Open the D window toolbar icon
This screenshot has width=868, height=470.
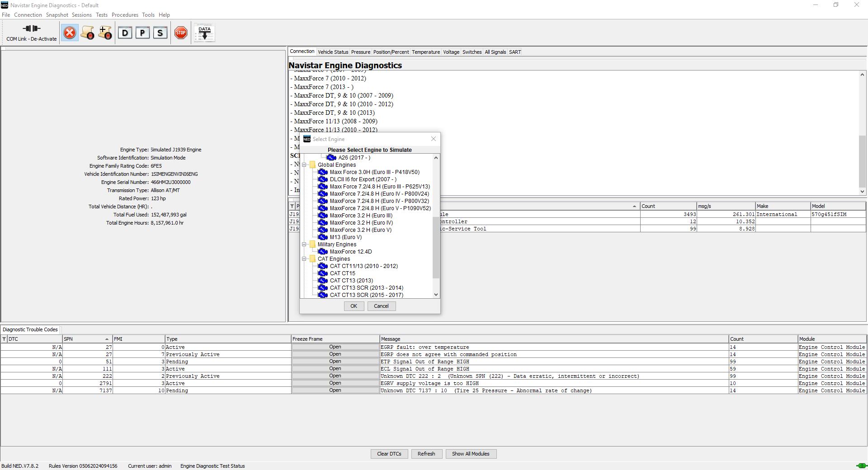click(x=125, y=32)
